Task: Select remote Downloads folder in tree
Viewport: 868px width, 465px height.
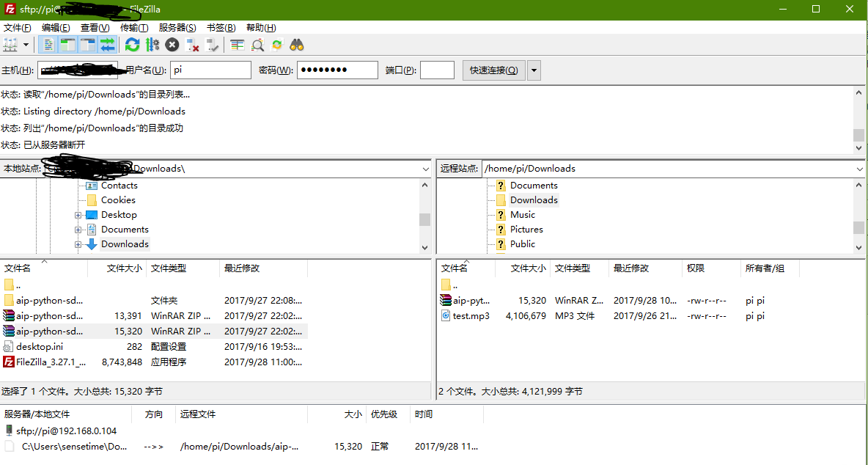Action: pos(534,199)
